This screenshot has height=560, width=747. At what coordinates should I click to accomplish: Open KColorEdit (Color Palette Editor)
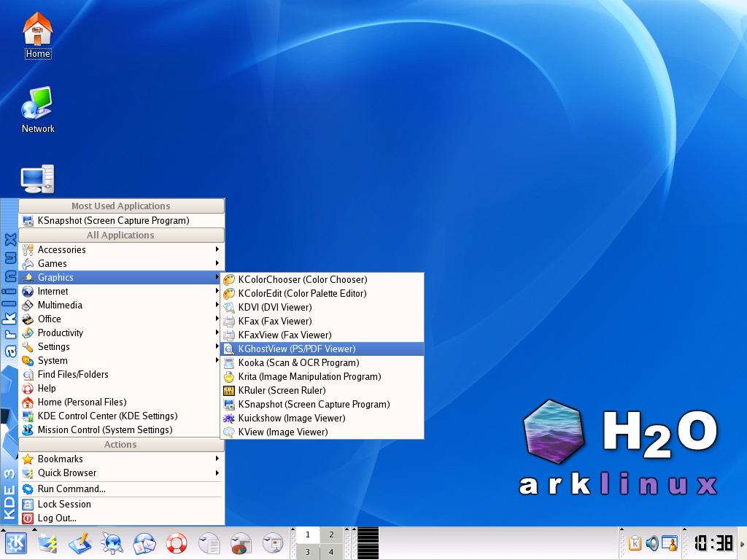click(x=322, y=293)
